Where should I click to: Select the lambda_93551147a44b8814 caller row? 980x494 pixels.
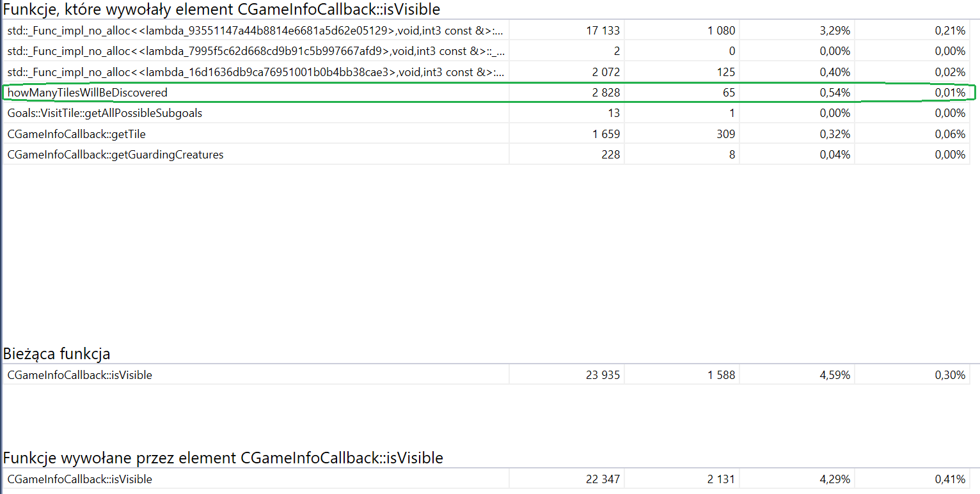(x=255, y=31)
